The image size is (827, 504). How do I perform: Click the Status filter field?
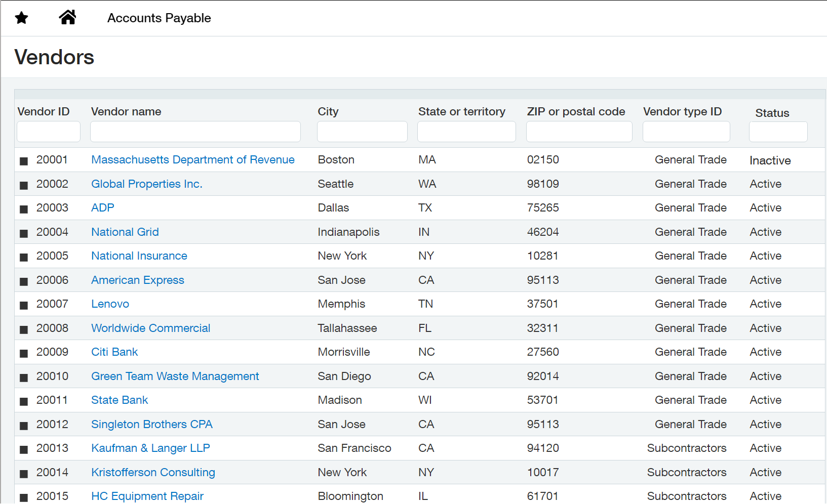778,132
